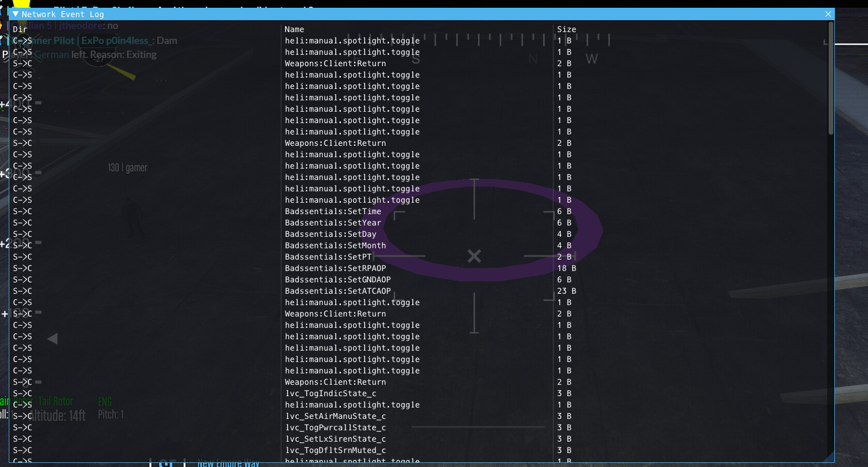868x467 pixels.
Task: Click the ENG engine status indicator
Action: click(104, 401)
